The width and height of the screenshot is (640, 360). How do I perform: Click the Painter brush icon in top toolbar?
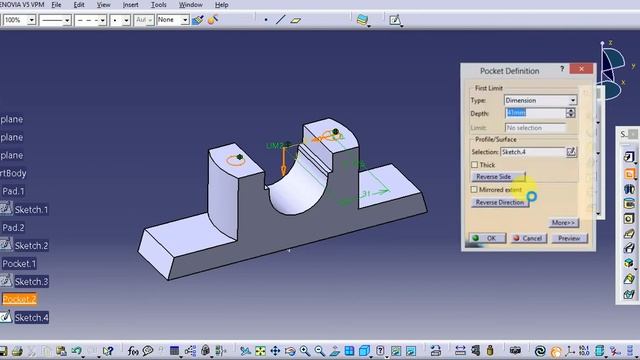[198, 20]
